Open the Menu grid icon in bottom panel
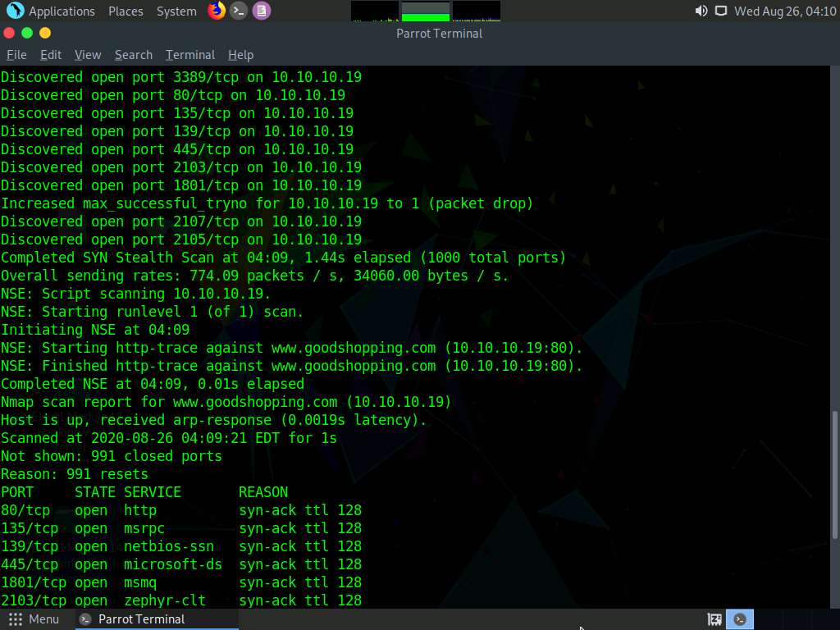 (x=16, y=619)
